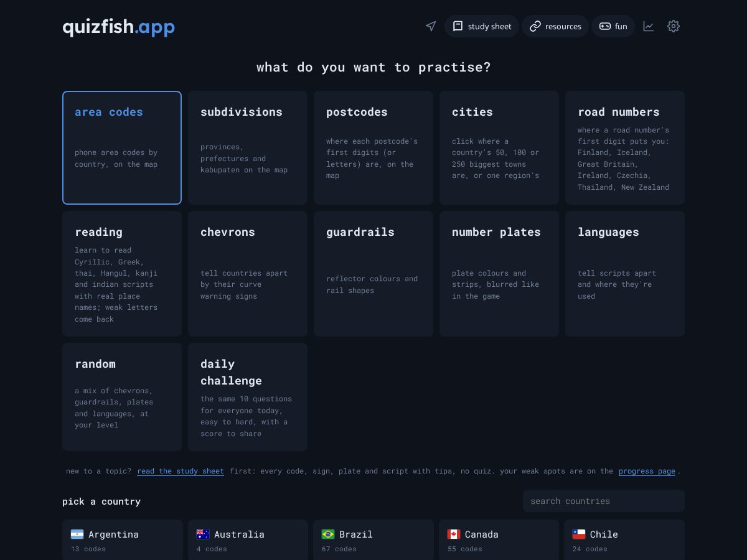Screen dimensions: 747x560
Task: Pick the Brazil country name
Action: click(x=356, y=534)
